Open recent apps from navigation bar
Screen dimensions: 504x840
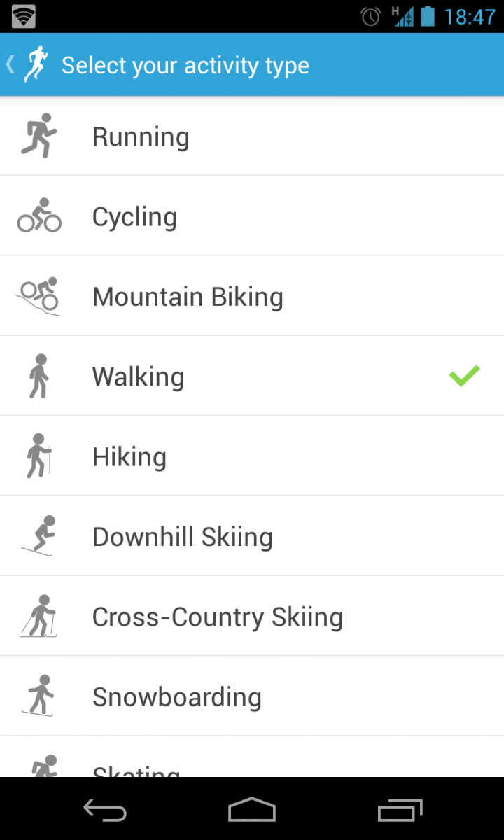point(400,810)
